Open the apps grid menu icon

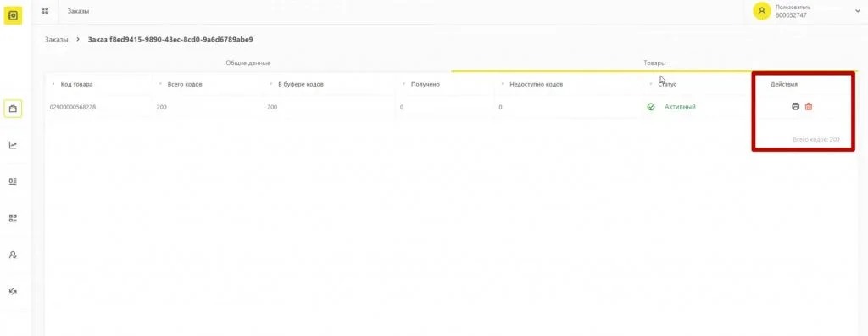pos(45,11)
